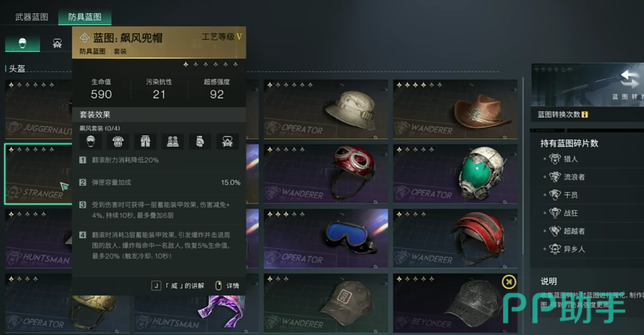
Task: Click the J key 「威」的讲解 button
Action: 178,286
